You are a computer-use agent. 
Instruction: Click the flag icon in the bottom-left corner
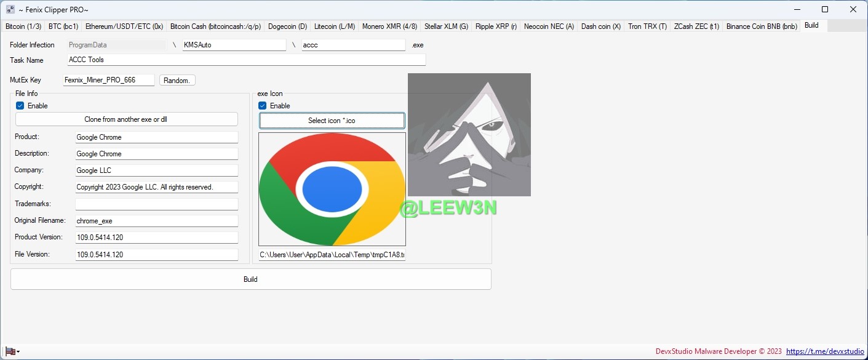point(10,351)
